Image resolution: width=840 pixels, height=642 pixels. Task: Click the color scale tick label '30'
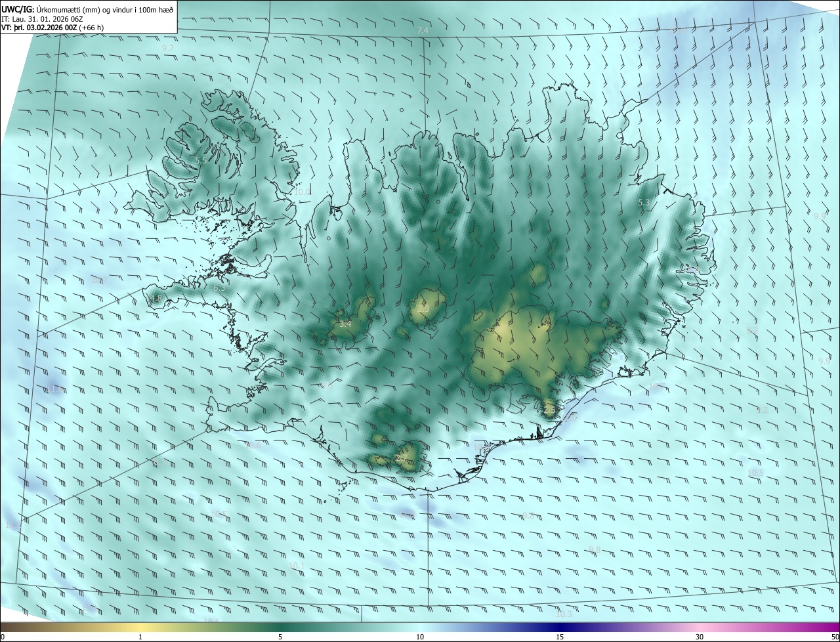tap(700, 637)
